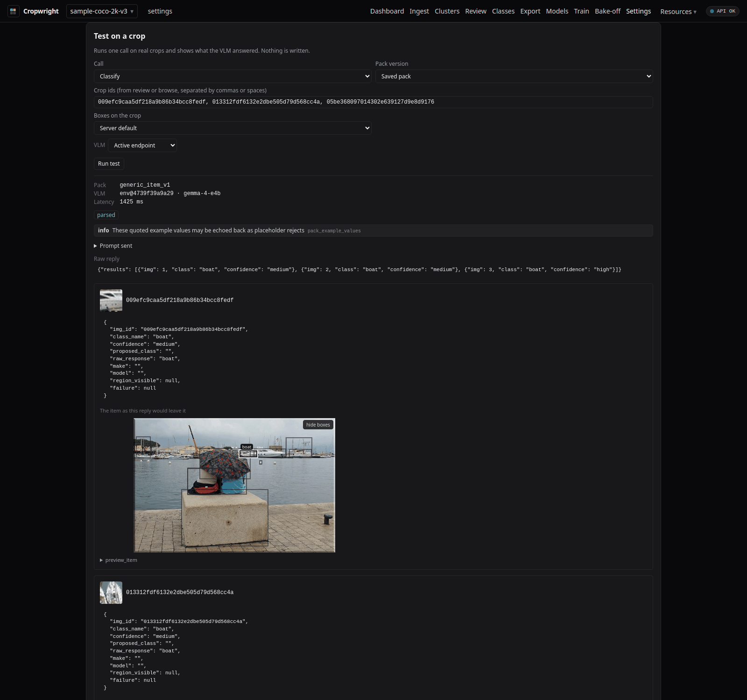This screenshot has height=700, width=747.
Task: Click the latency value 1425 ms
Action: click(131, 202)
